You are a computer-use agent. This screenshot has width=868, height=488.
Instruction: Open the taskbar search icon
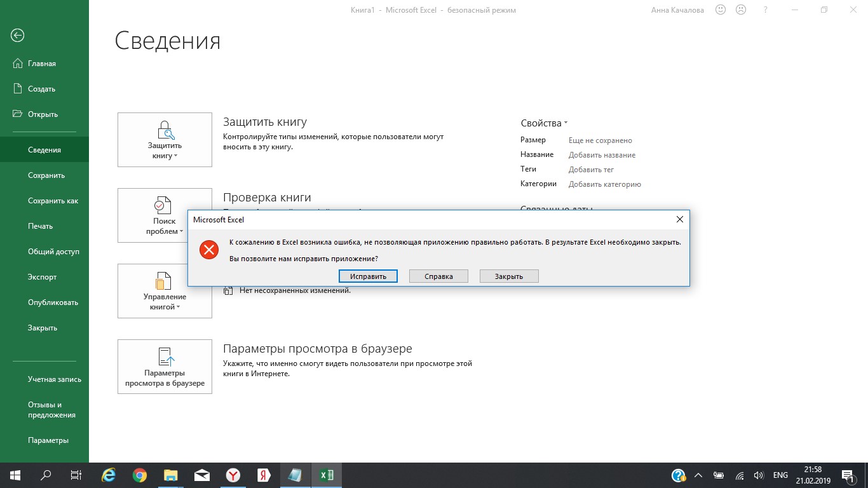pos(46,475)
